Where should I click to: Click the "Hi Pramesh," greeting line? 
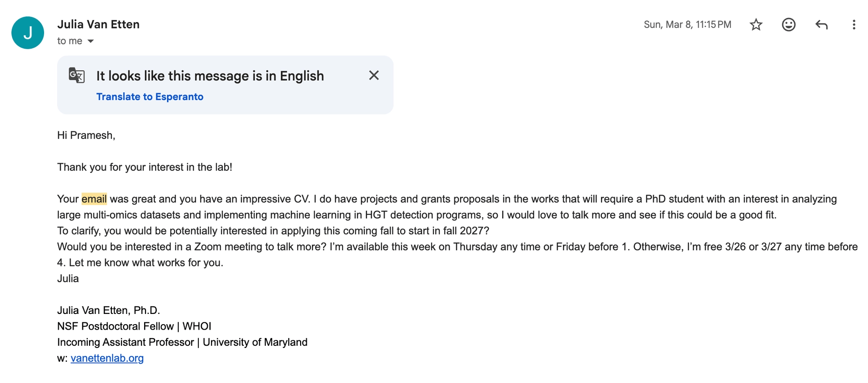86,135
